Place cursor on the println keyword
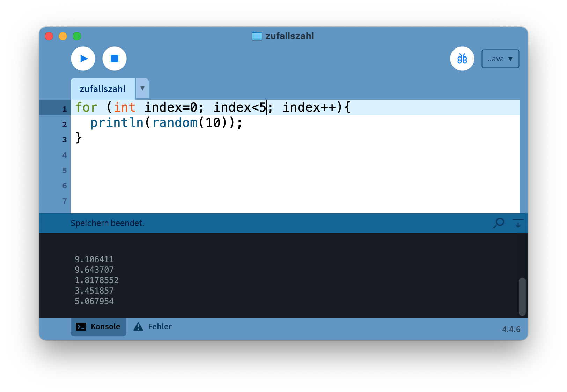The height and width of the screenshot is (392, 567). pos(117,123)
